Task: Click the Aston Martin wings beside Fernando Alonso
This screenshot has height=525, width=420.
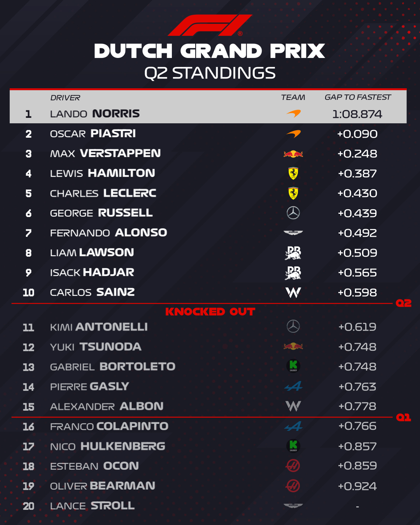Action: click(293, 233)
